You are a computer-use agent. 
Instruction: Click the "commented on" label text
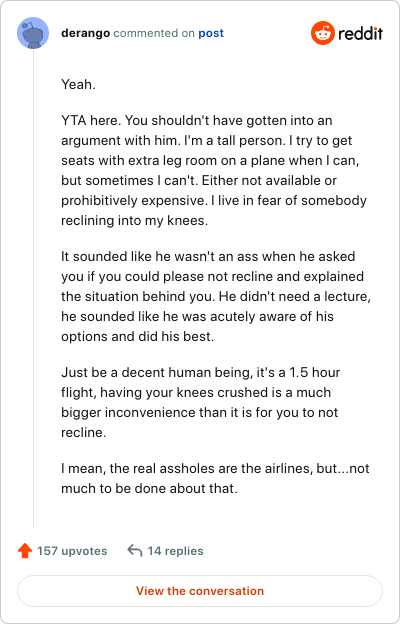154,33
